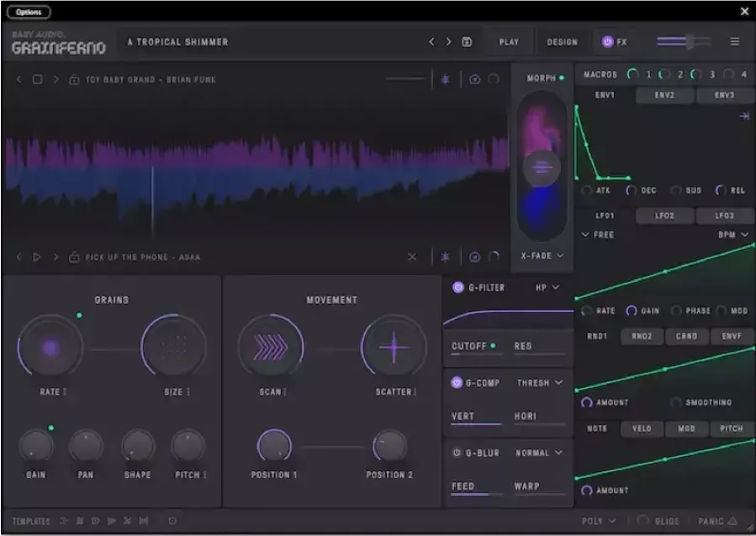Click the Rate grain knob
756x536 pixels.
[x=50, y=348]
